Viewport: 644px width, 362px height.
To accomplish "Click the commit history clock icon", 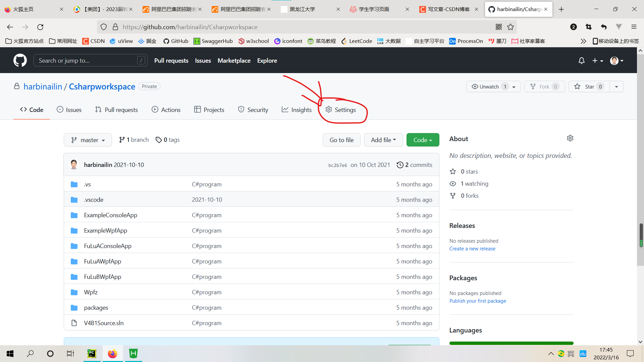I will click(400, 165).
